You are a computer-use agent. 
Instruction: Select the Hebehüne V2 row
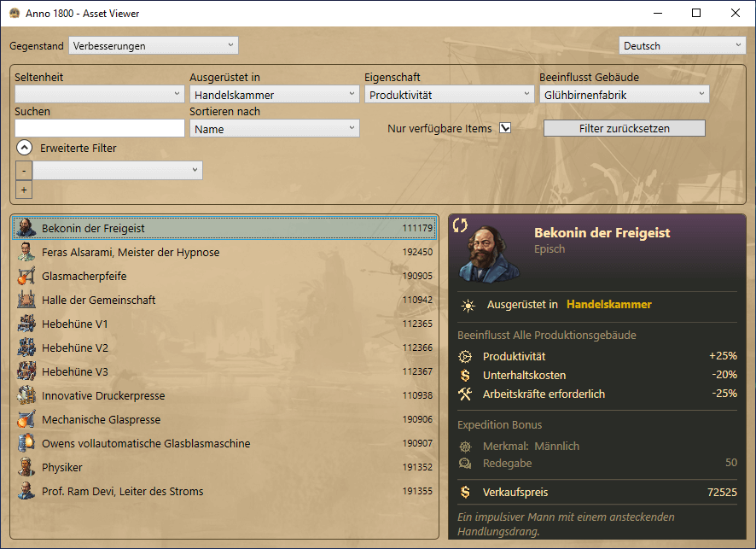(x=224, y=348)
